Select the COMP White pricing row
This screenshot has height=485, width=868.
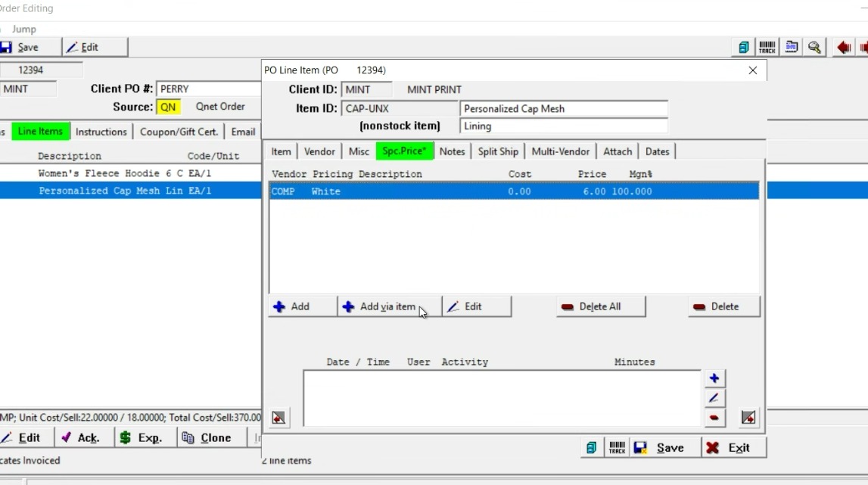pos(514,191)
